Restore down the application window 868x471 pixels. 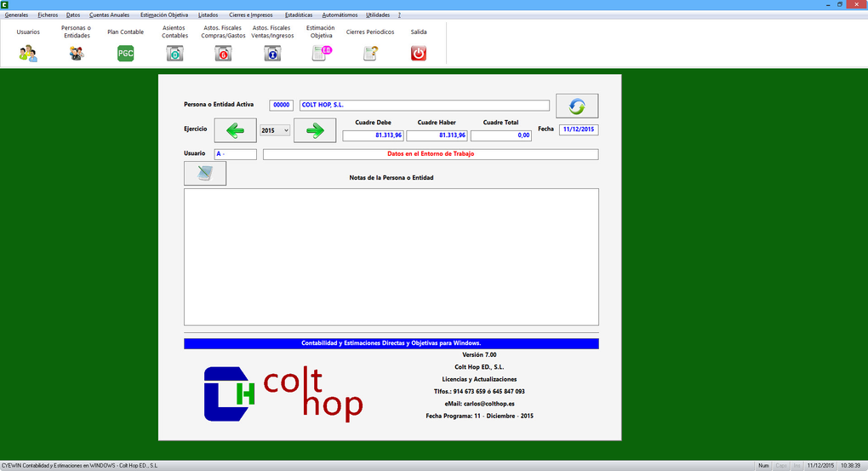coord(840,4)
